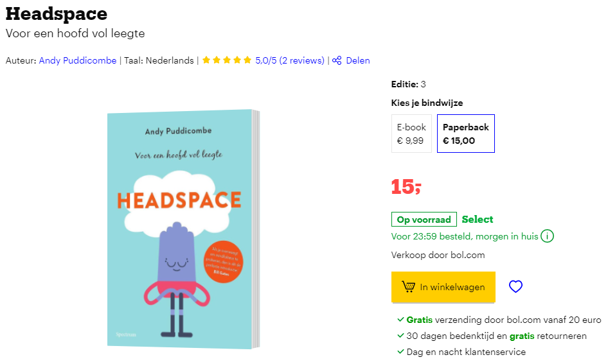Click the shopping cart icon in the yellow button
608x364 pixels.
[408, 286]
